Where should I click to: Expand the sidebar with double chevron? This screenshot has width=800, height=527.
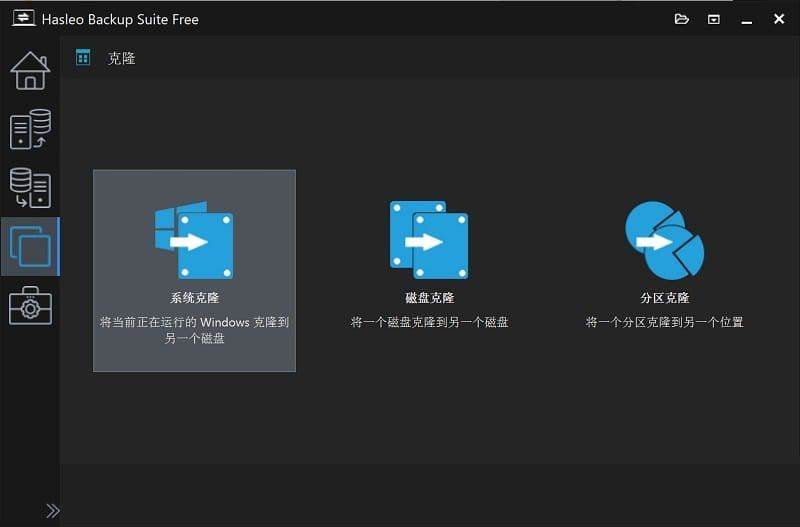(52, 510)
